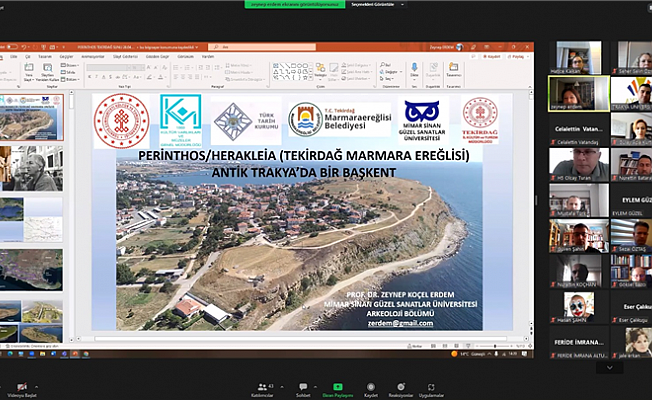Click the Kaydet record icon
The width and height of the screenshot is (652, 400).
[372, 388]
